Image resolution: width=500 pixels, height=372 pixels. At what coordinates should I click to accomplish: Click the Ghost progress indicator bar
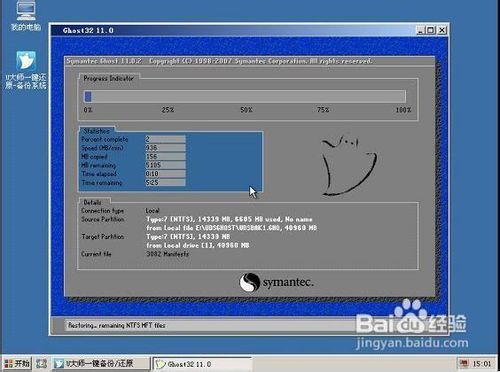click(x=245, y=96)
